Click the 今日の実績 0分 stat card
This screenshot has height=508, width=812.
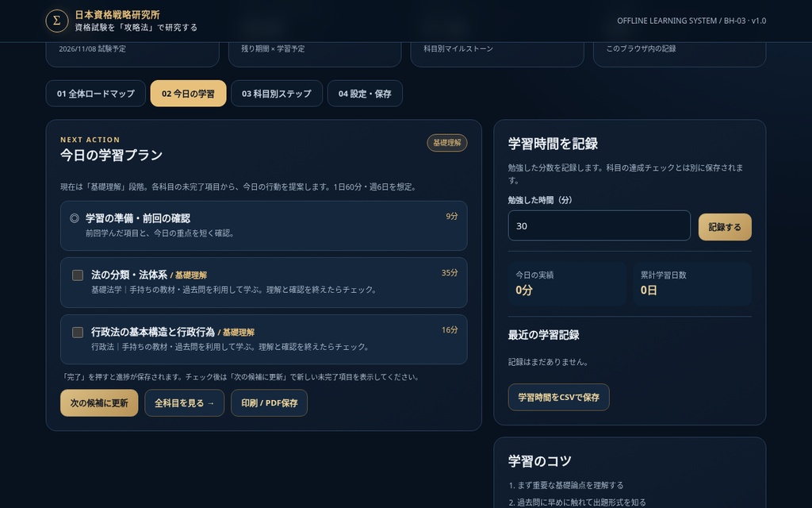(567, 283)
